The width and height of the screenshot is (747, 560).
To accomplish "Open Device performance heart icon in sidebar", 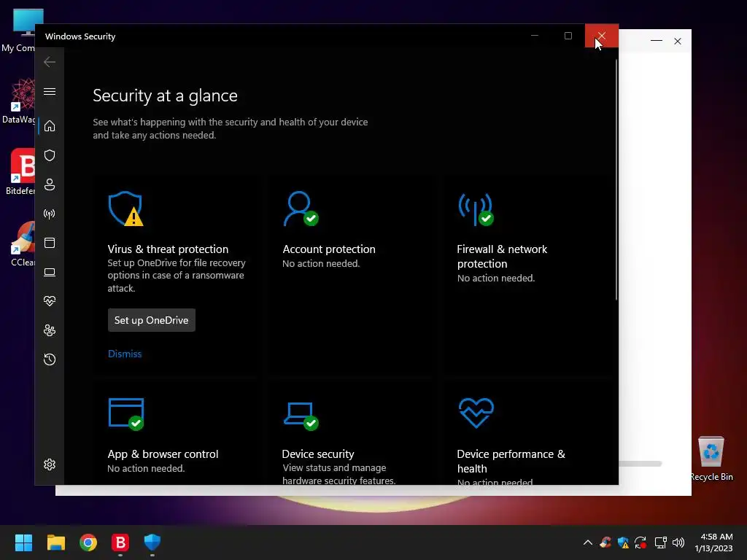I will (x=50, y=301).
